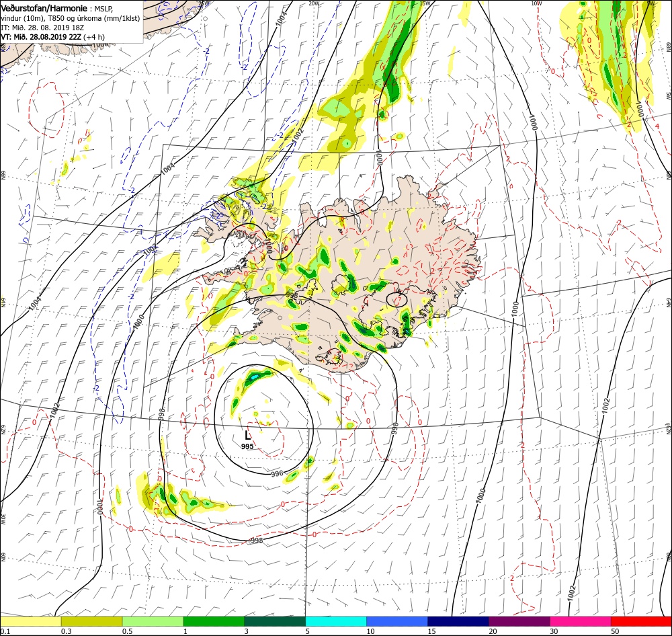The height and width of the screenshot is (636, 672).
Task: Click the 'L' low pressure marker
Action: pos(247,436)
